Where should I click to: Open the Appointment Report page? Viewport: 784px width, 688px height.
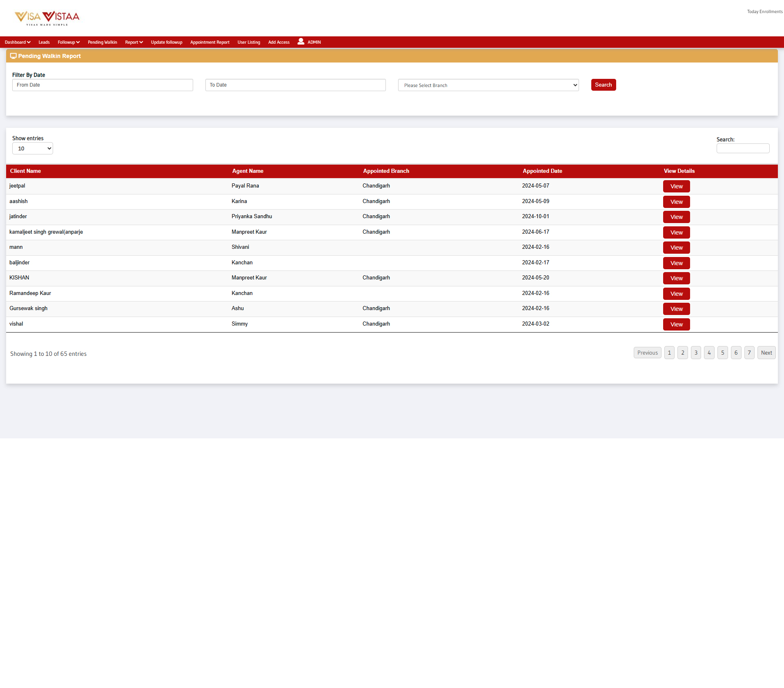tap(209, 42)
